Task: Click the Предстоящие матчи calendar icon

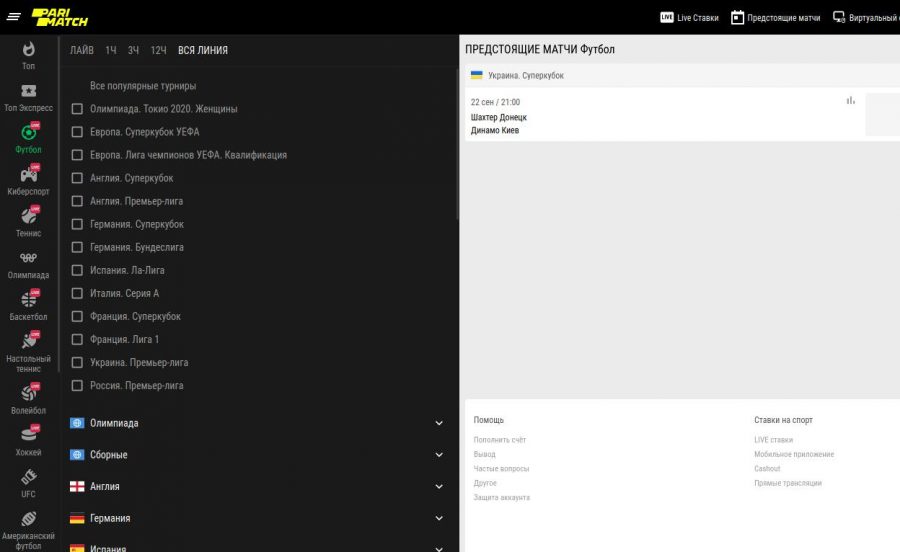Action: point(737,17)
